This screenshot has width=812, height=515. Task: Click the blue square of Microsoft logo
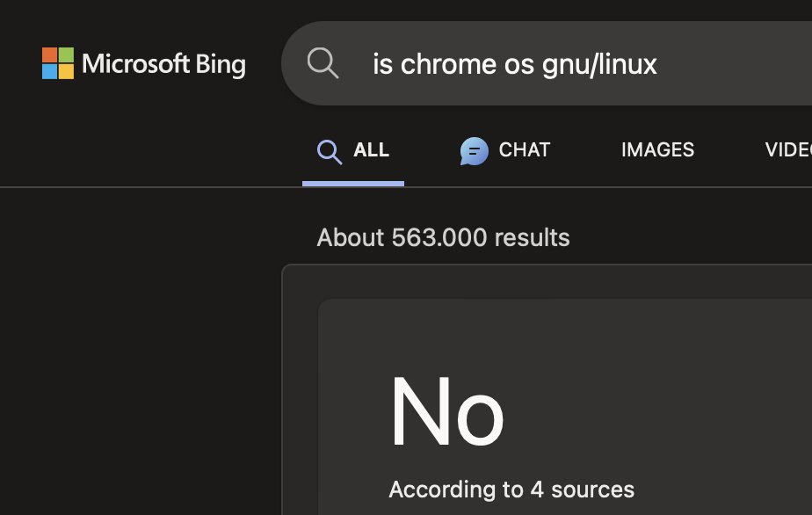pyautogui.click(x=49, y=71)
